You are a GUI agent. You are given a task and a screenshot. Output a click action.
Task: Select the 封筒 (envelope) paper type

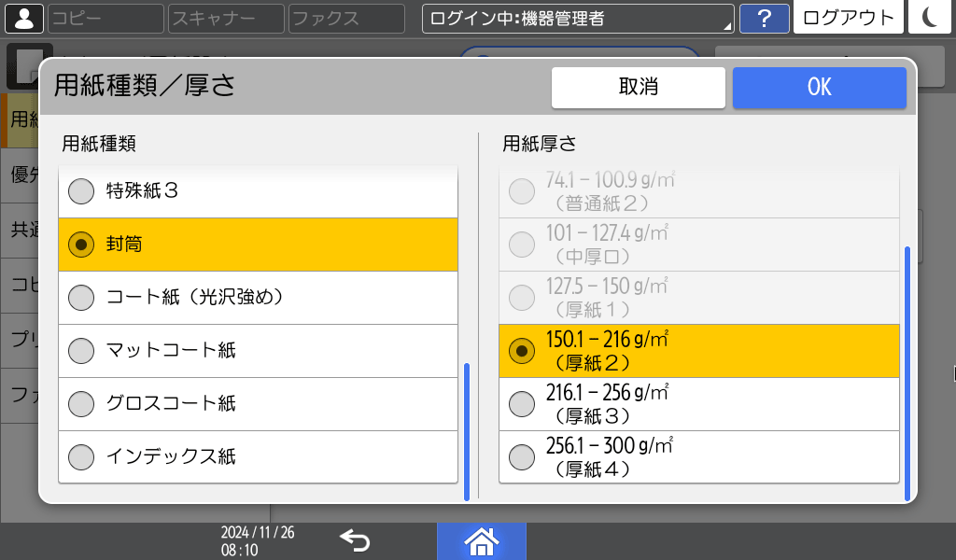[258, 244]
